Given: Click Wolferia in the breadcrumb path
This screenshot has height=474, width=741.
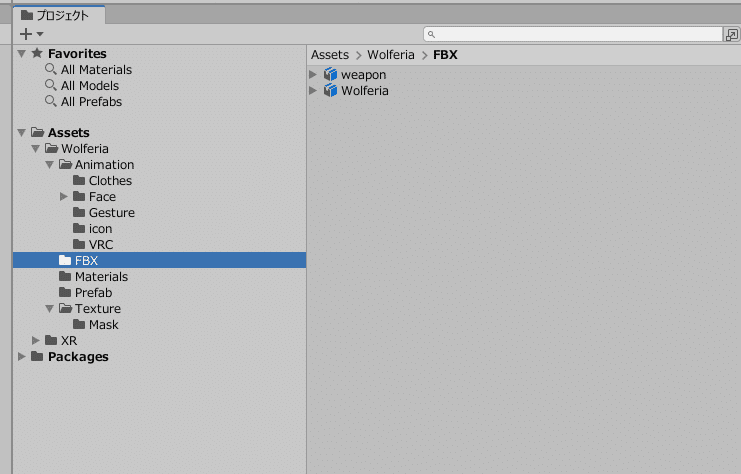Looking at the screenshot, I should point(391,55).
